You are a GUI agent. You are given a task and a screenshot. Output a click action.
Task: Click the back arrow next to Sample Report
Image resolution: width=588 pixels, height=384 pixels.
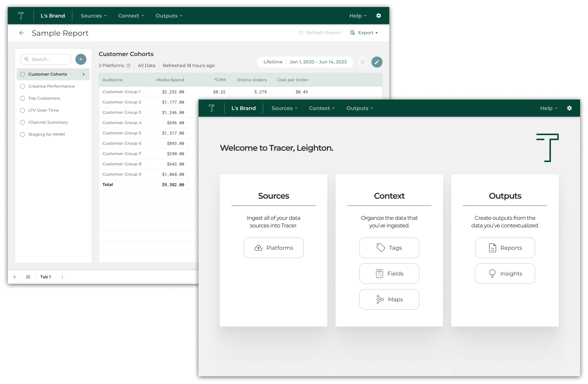click(x=22, y=33)
